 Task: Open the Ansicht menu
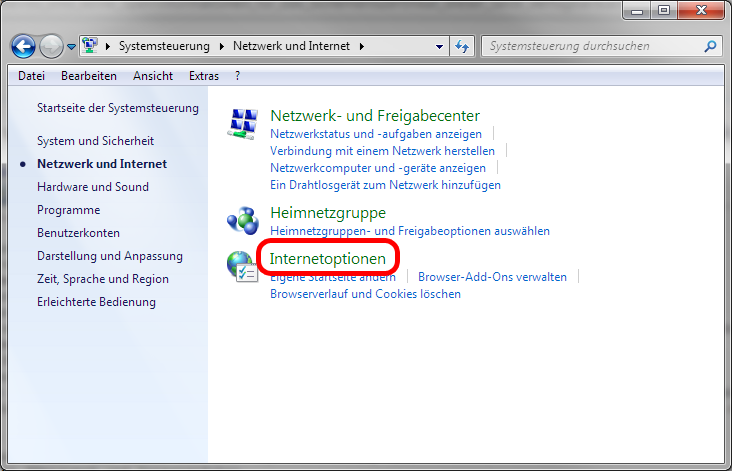[x=153, y=76]
